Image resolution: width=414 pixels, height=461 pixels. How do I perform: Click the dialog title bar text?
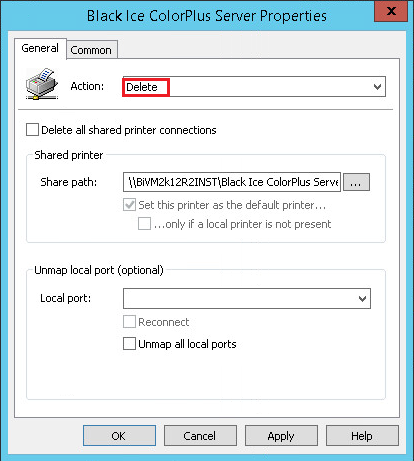tap(207, 16)
